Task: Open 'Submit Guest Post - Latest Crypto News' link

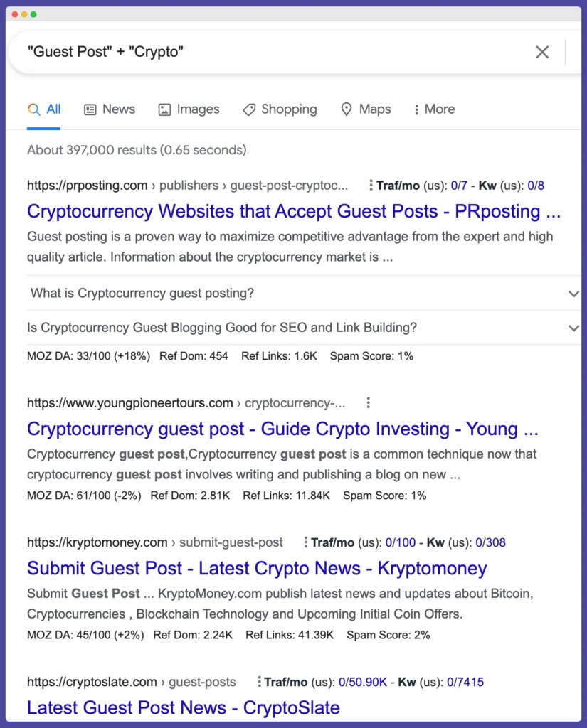Action: pyautogui.click(x=256, y=568)
